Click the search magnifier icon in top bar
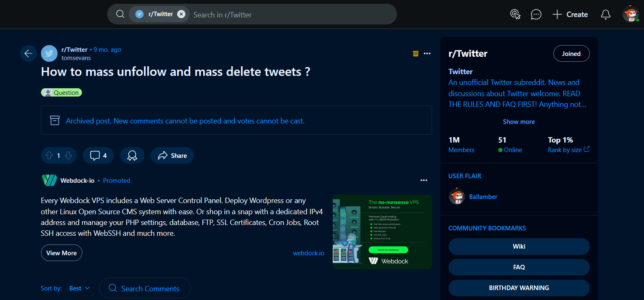This screenshot has height=300, width=644. coord(120,14)
